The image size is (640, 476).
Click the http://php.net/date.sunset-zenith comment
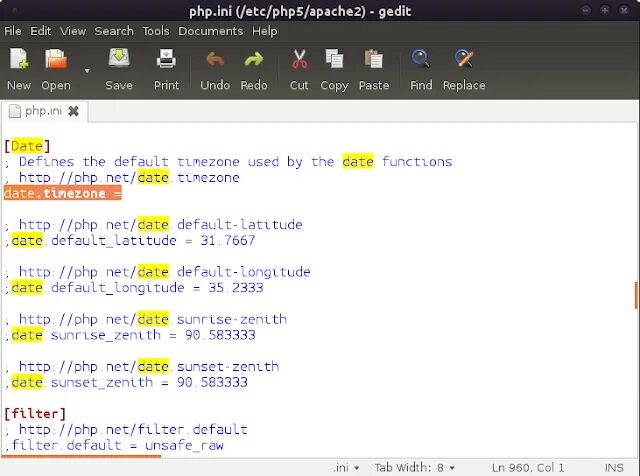point(142,367)
